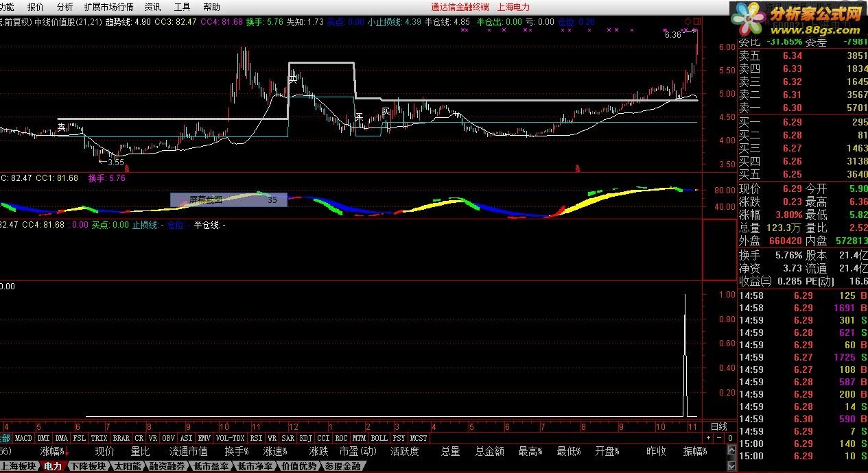Select the TRIX indicator tab

click(x=99, y=437)
